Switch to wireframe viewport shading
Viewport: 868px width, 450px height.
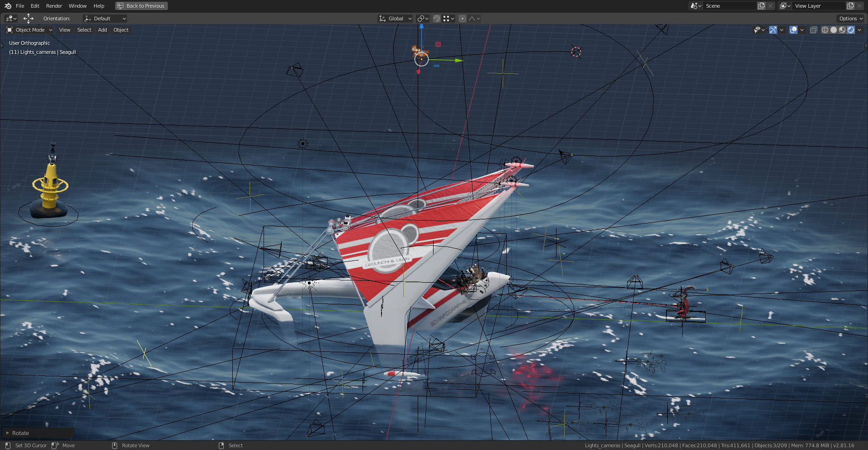825,30
